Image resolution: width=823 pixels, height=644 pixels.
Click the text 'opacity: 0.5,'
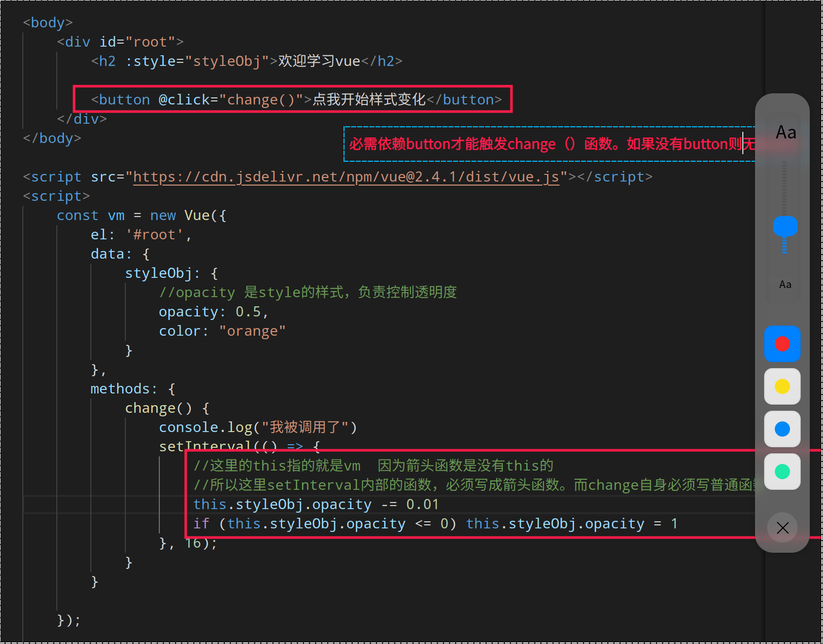click(x=213, y=312)
